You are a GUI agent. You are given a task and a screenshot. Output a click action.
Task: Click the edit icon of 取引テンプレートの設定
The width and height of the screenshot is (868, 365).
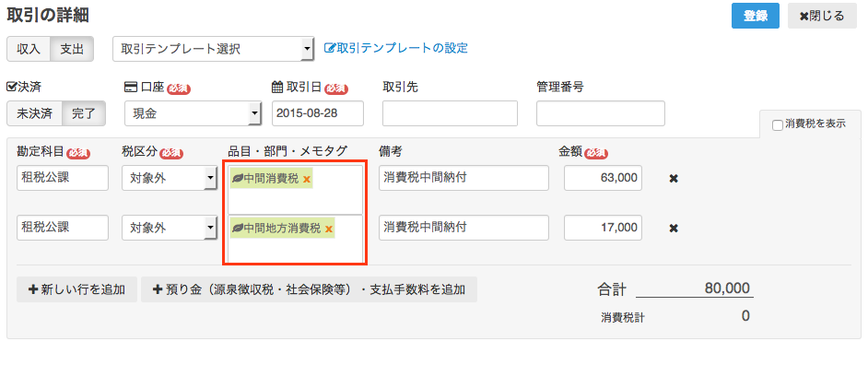click(330, 48)
